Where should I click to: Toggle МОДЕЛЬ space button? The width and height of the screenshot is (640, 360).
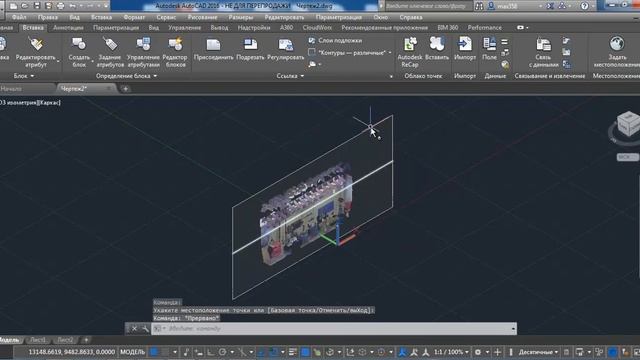click(132, 352)
